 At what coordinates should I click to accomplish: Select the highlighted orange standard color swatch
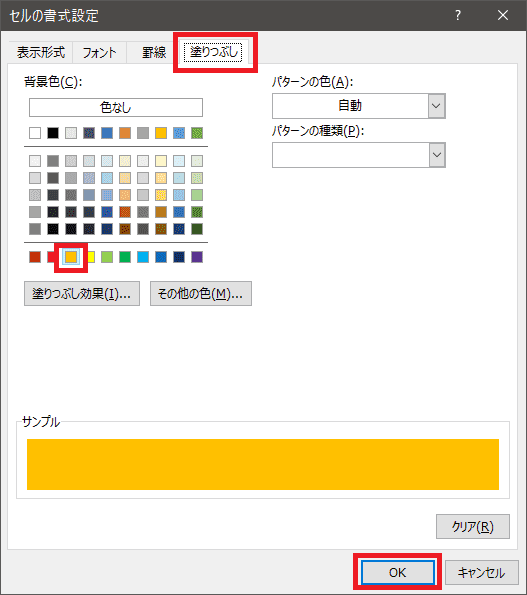coord(71,257)
